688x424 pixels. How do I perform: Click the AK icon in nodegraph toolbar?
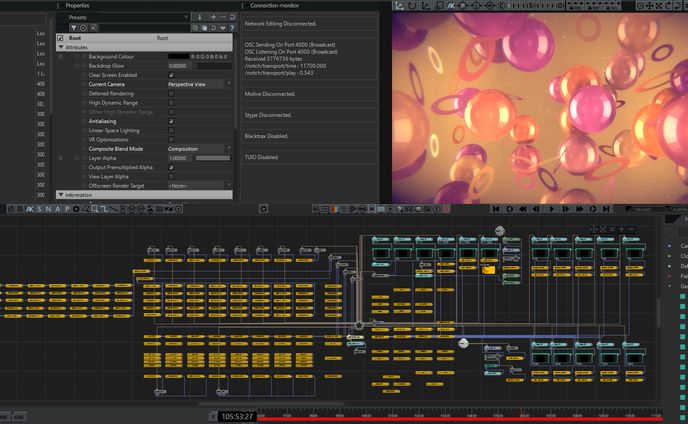pos(30,209)
